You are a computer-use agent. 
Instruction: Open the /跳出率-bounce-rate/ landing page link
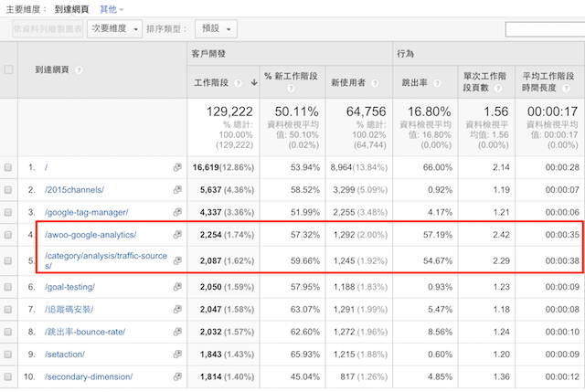coord(85,332)
